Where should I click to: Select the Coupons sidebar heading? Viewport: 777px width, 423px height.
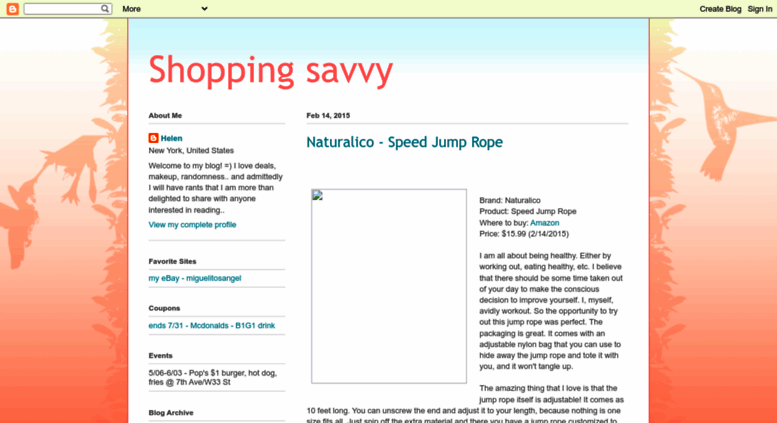(x=164, y=308)
